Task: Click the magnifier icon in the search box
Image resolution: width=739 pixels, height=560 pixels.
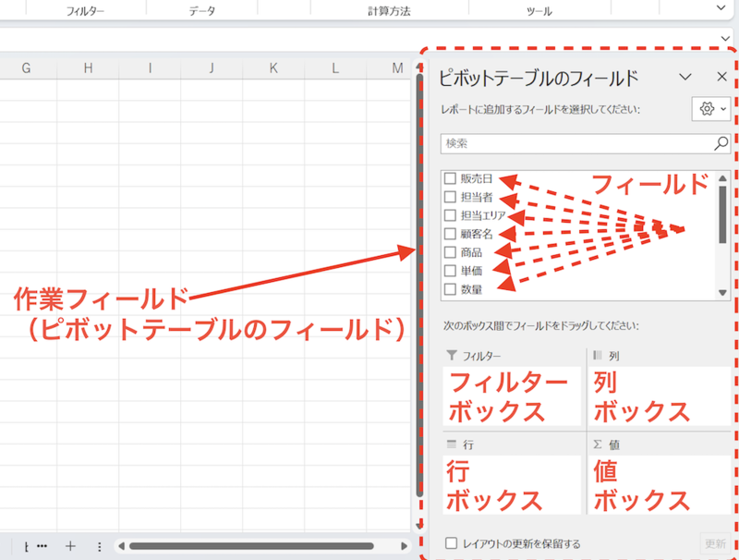Action: pyautogui.click(x=719, y=144)
